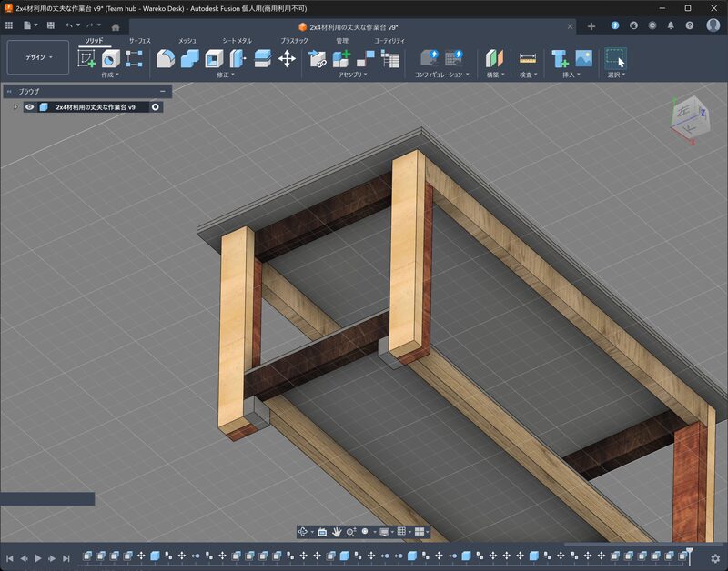
Task: Click the Orbit navigation icon
Action: pos(303,531)
